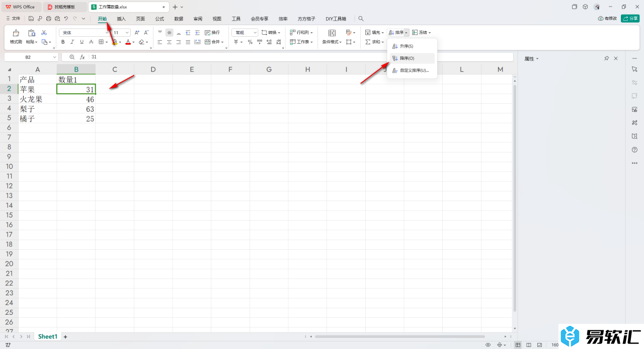644x349 pixels.
Task: Click the Cut scissors icon
Action: (44, 33)
